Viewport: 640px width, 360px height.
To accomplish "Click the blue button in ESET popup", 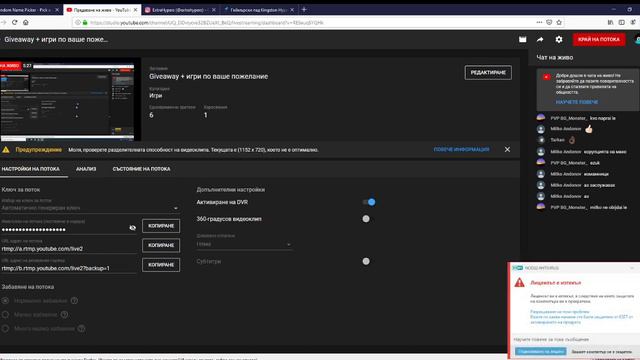I will click(x=540, y=351).
